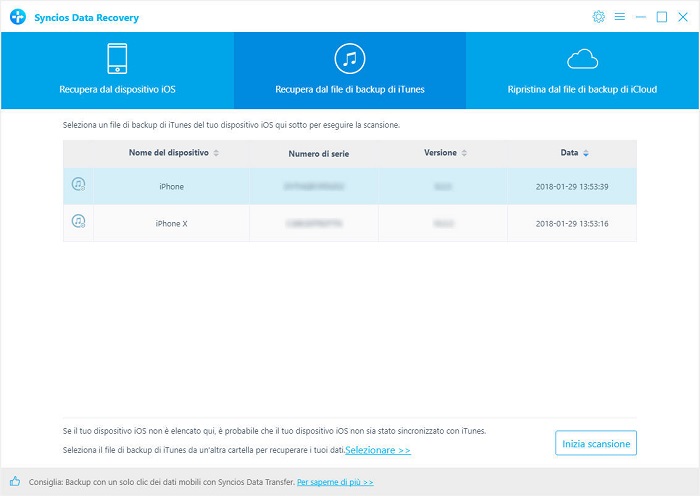The image size is (700, 496).
Task: Click the phone icon for iOS device recovery
Action: pyautogui.click(x=117, y=58)
